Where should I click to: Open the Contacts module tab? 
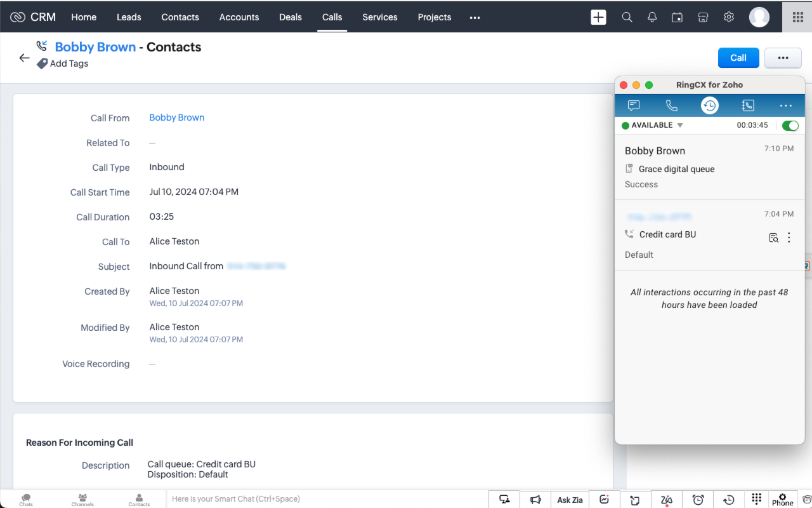(x=180, y=17)
